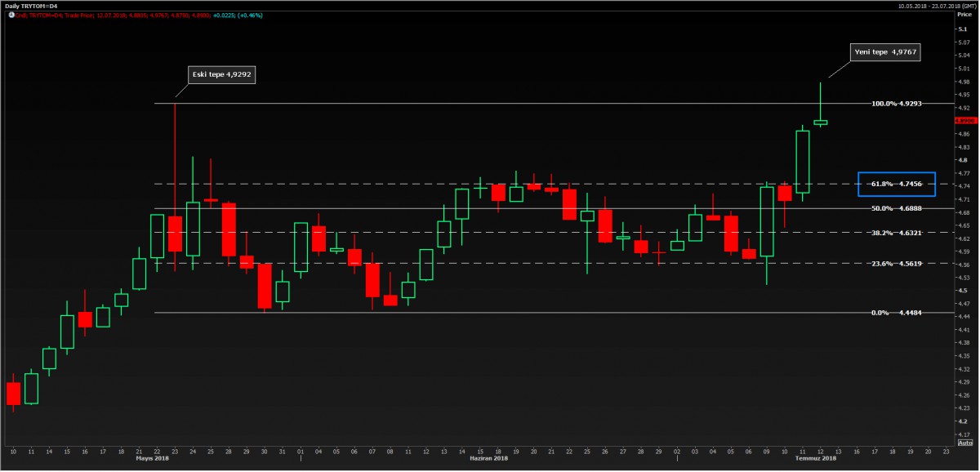This screenshot has width=980, height=472.
Task: Click the 'Price' axis header
Action: pos(964,15)
